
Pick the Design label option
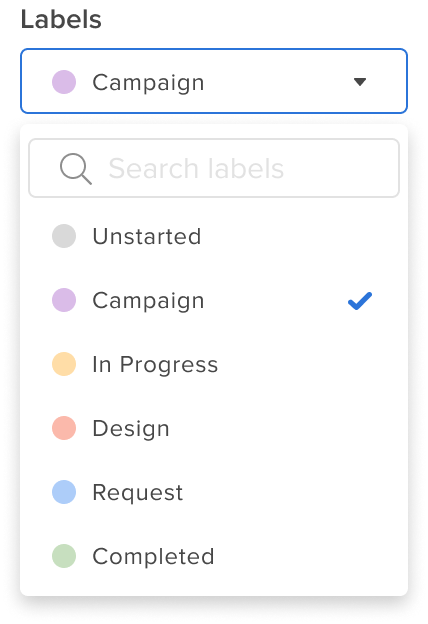point(214,428)
